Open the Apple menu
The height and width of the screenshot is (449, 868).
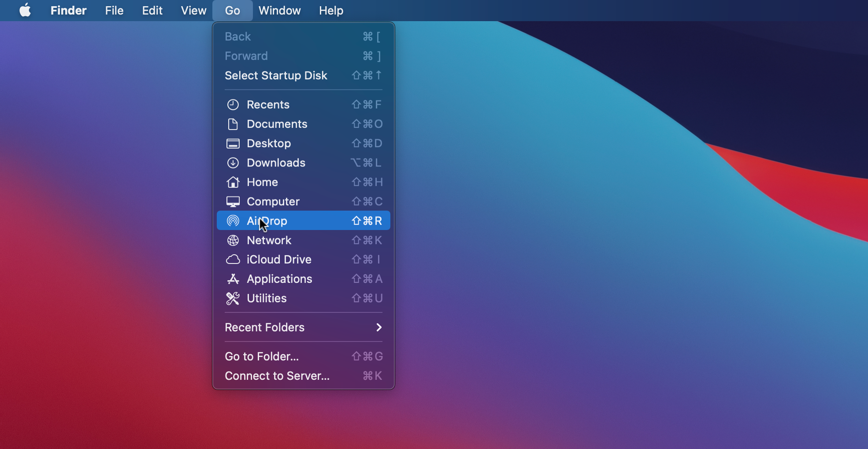coord(25,10)
